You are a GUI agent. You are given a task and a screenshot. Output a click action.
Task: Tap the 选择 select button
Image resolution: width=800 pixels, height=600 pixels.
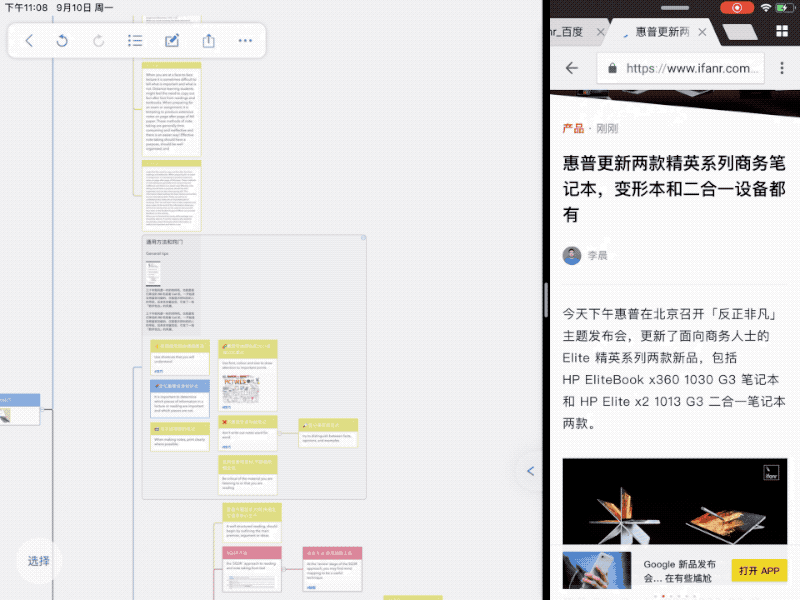[39, 561]
